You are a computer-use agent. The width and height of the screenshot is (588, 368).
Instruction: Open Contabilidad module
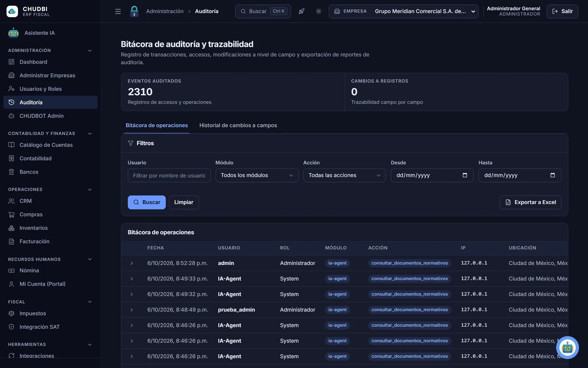coord(50,159)
